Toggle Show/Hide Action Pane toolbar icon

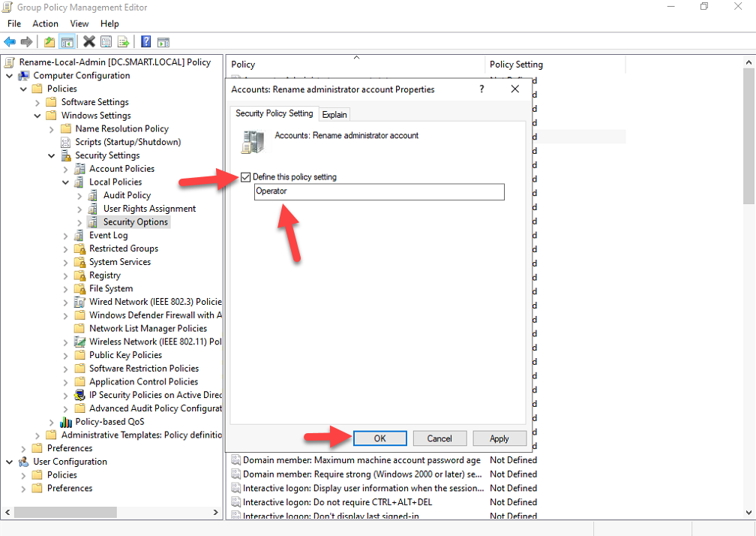click(163, 42)
